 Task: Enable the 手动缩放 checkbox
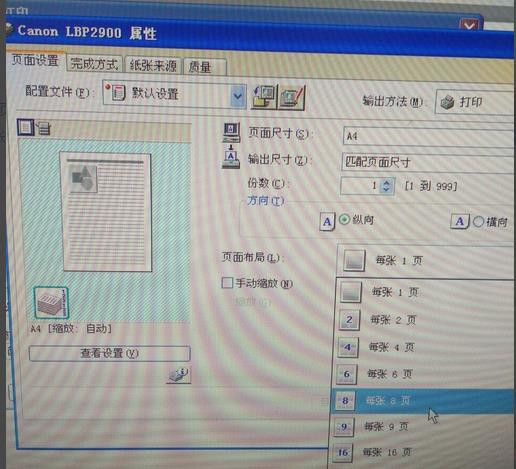point(227,283)
